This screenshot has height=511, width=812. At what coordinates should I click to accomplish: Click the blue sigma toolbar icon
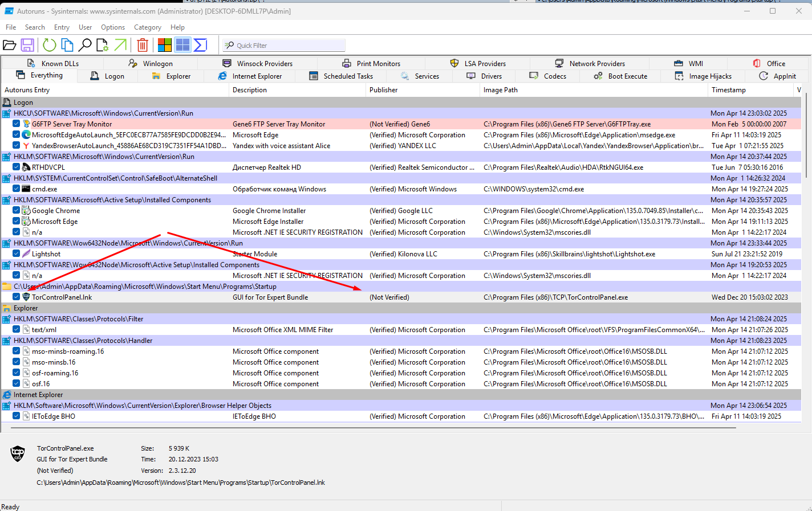[200, 45]
